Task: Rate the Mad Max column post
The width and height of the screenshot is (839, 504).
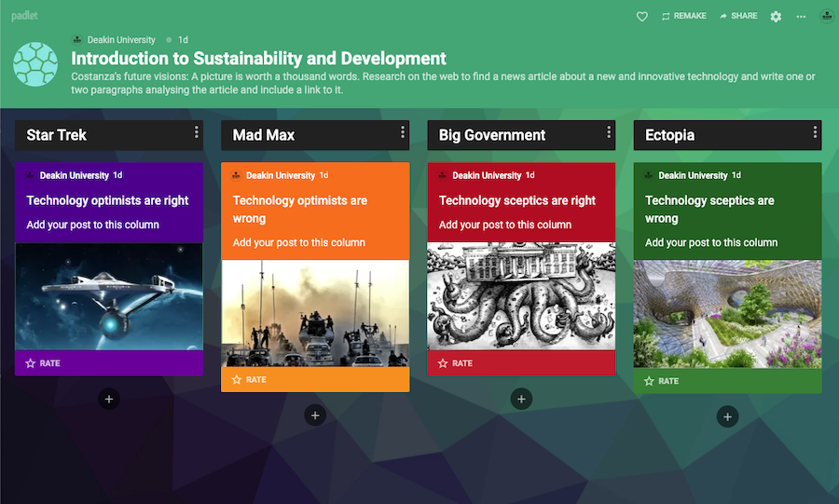Action: pos(249,380)
